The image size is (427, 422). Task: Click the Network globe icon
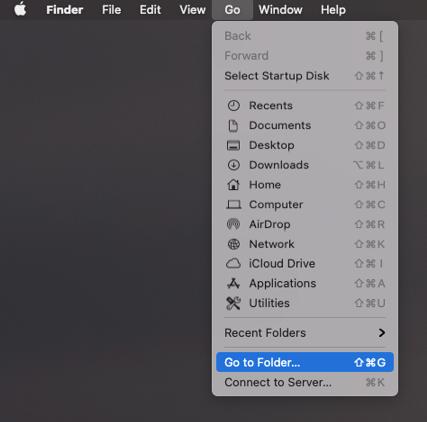[x=233, y=244]
